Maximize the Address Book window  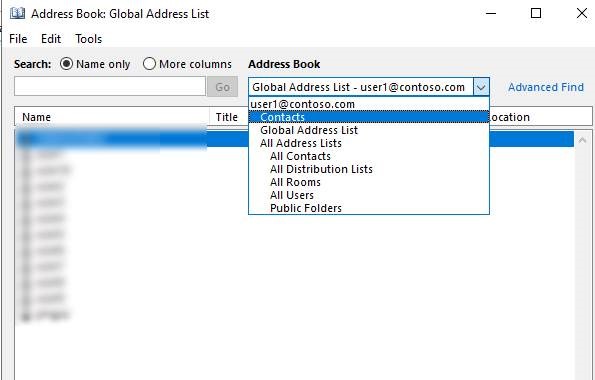[x=536, y=13]
